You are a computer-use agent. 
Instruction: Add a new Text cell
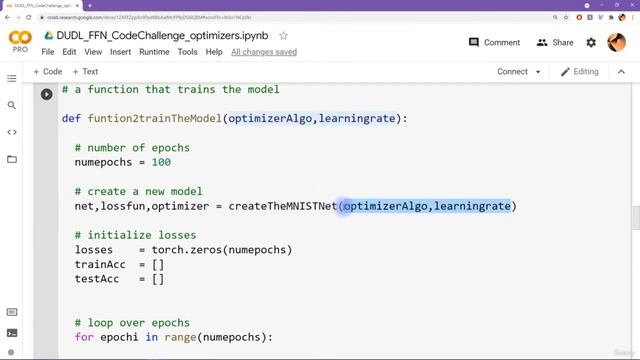tap(85, 72)
